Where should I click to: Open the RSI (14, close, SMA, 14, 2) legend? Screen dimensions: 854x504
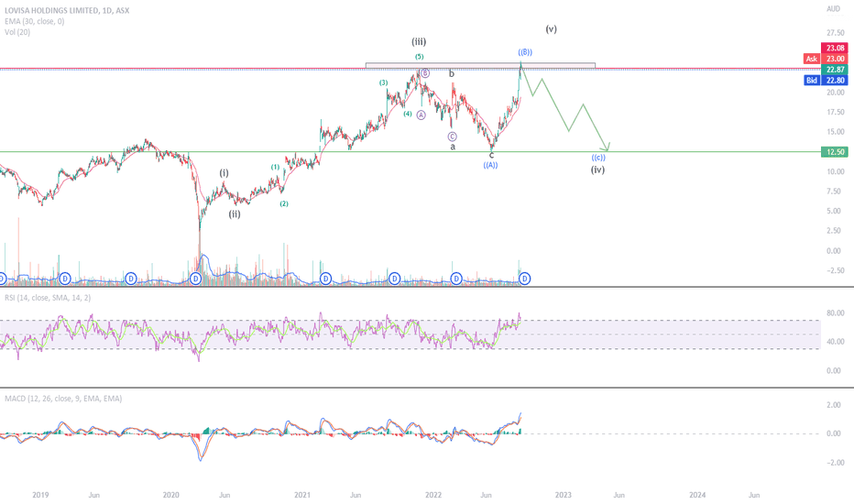48,298
